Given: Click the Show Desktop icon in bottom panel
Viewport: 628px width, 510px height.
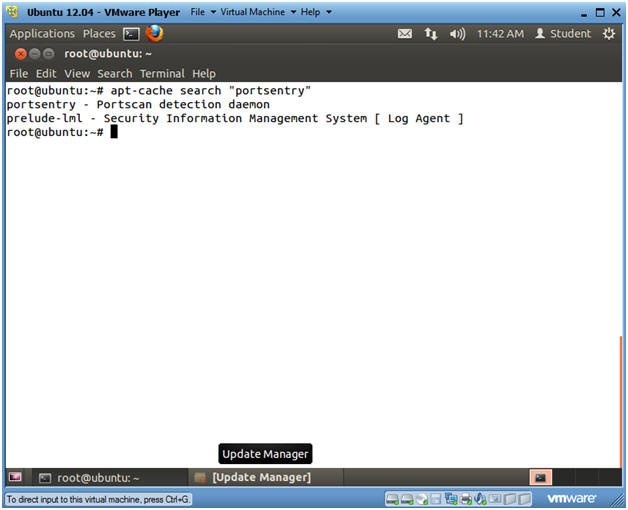Looking at the screenshot, I should pos(15,477).
